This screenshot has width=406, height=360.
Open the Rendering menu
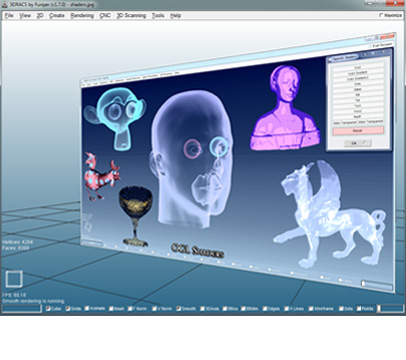82,15
